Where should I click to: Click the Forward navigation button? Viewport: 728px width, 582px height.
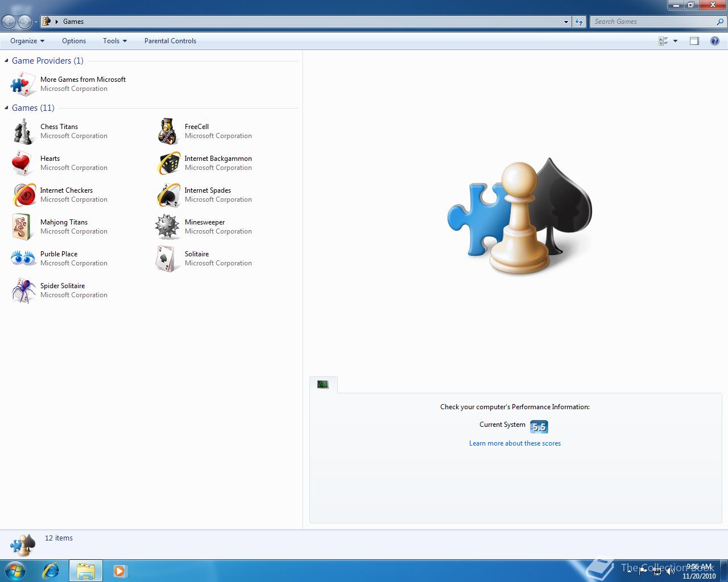24,22
